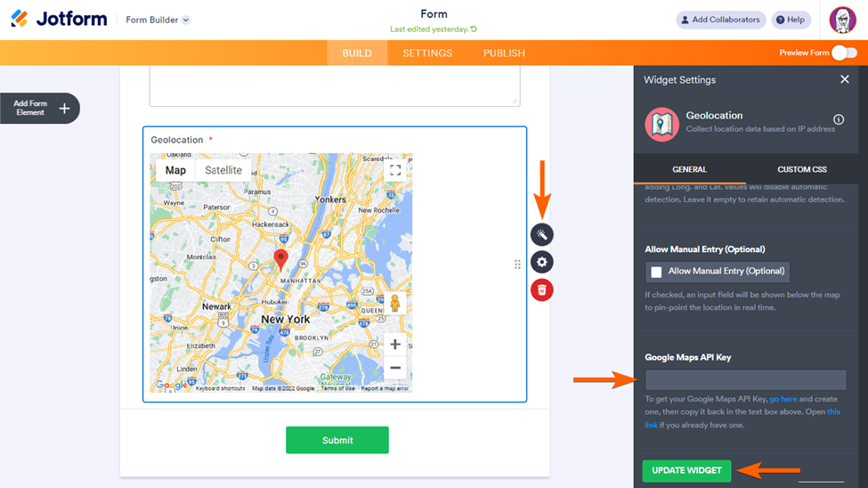Viewport: 868px width, 488px height.
Task: Click Keyboard shortcuts on the map
Action: (x=220, y=388)
